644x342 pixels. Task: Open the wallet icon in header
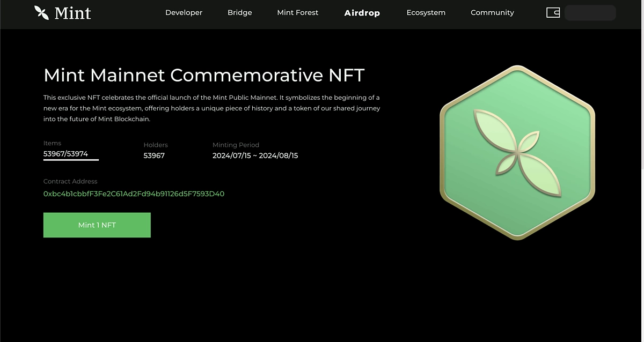coord(553,12)
